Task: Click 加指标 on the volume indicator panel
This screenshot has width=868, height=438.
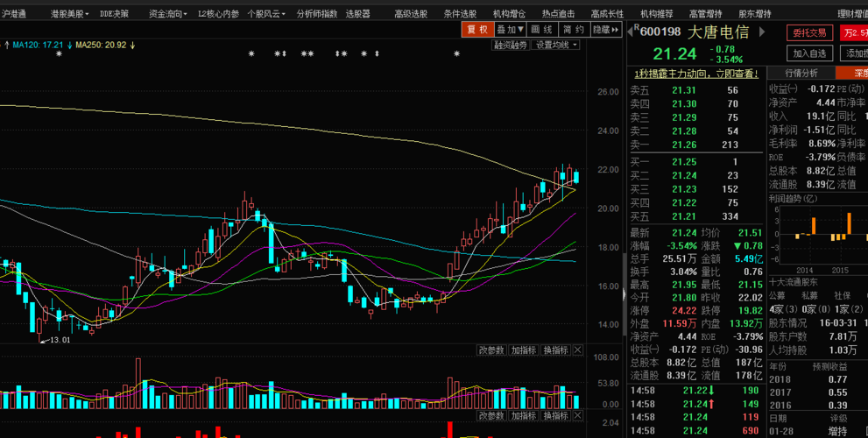Action: pos(523,350)
